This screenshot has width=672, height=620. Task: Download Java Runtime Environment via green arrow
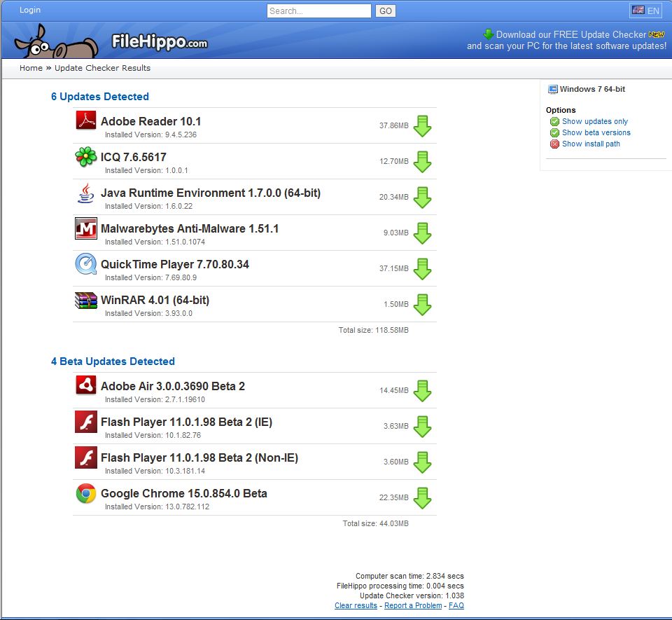(422, 198)
